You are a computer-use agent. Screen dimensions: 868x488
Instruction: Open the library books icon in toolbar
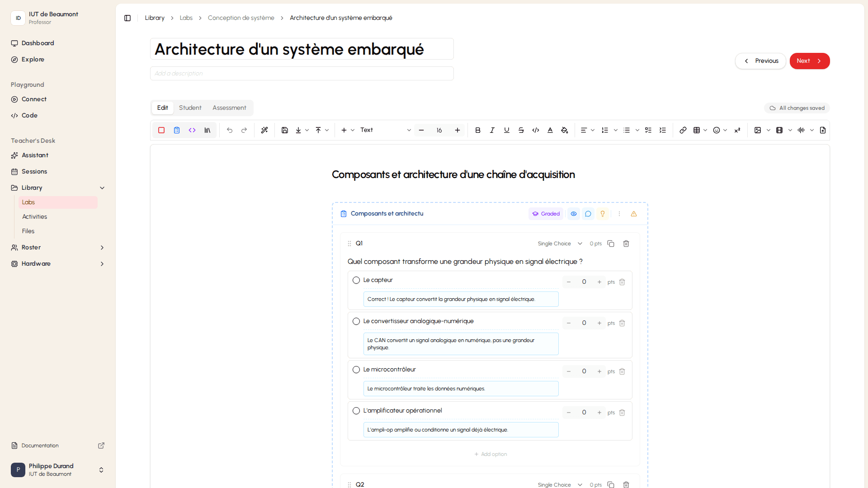pos(208,130)
